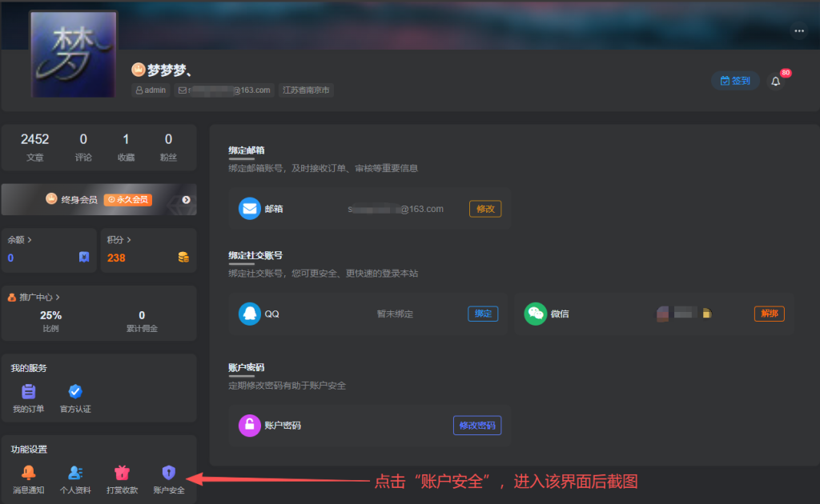This screenshot has width=820, height=504.
Task: Click the 账户密码 section heading
Action: coord(247,368)
